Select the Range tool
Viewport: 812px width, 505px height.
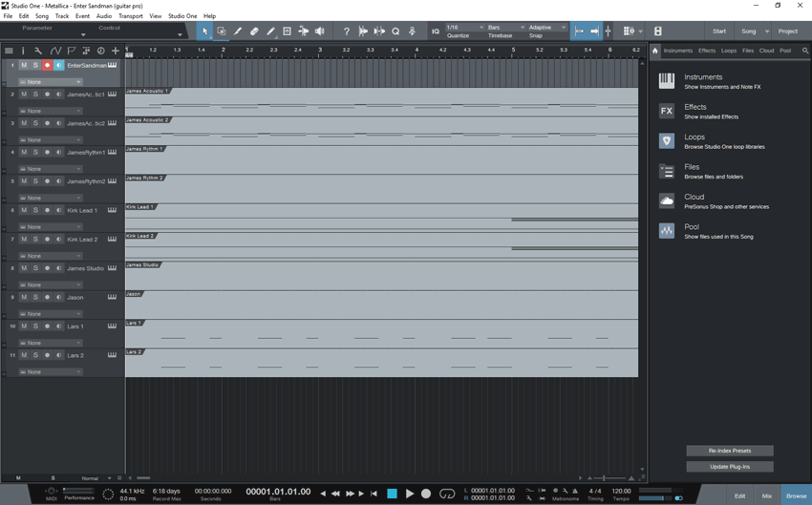coord(221,32)
